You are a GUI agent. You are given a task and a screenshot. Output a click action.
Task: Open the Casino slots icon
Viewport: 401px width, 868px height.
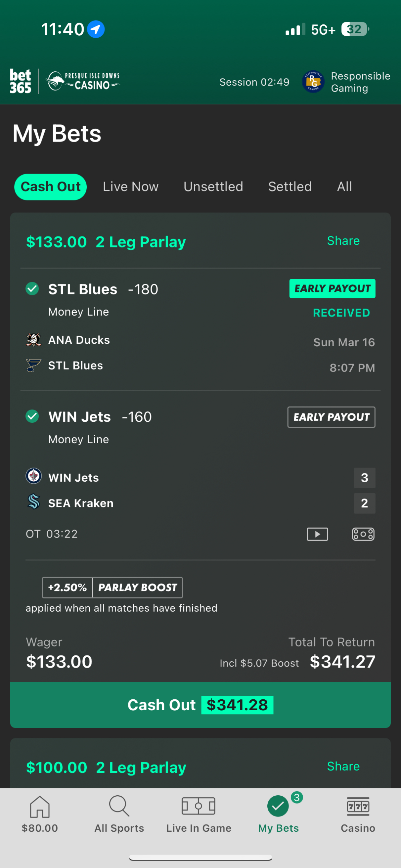(x=358, y=814)
